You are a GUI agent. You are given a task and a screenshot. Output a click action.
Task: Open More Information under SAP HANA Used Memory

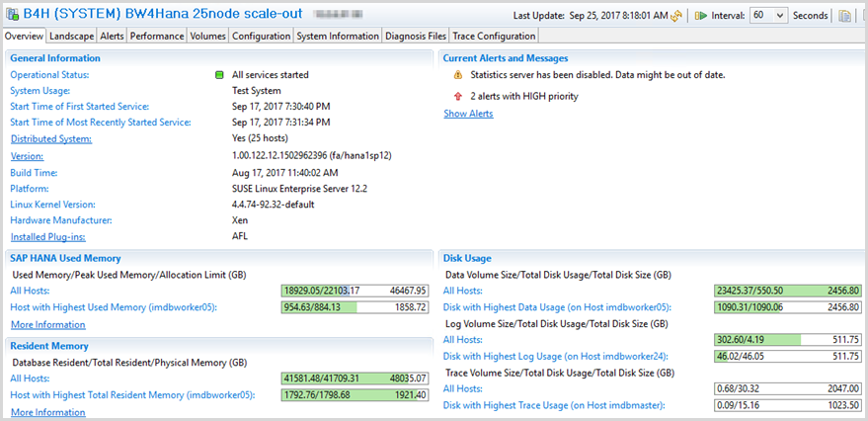[x=48, y=324]
